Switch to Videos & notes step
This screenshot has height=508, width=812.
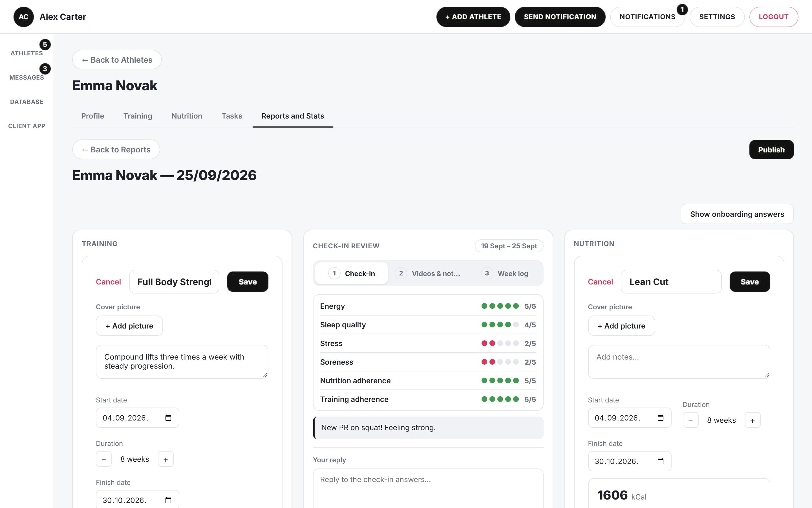tap(428, 273)
